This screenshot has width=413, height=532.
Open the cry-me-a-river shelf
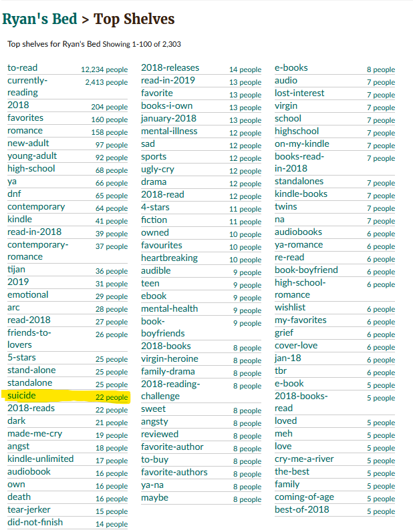pos(304,459)
